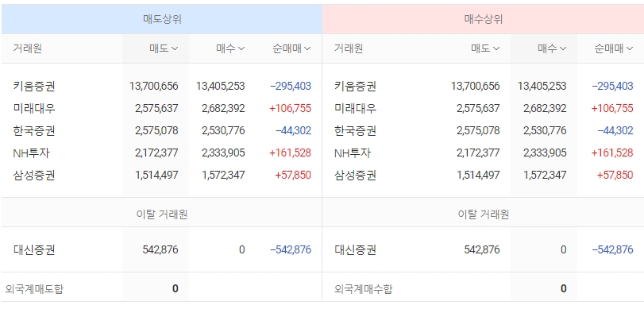Select 미래대우 row in 매도상위 table
This screenshot has width=644, height=309.
click(162, 109)
